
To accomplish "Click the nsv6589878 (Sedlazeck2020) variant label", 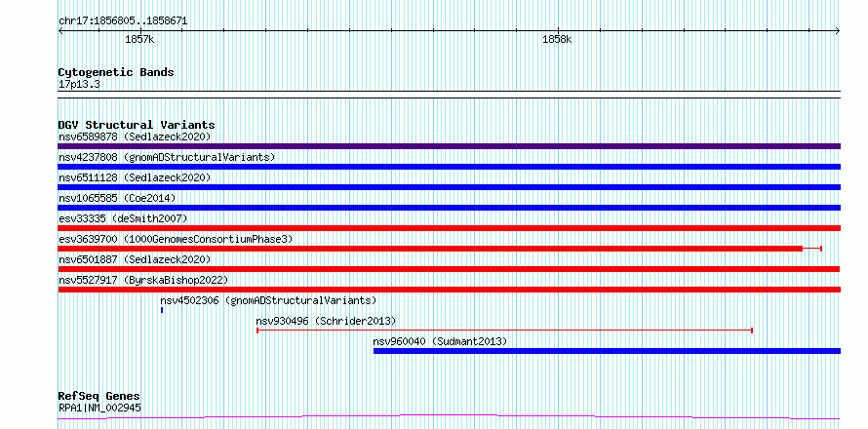I will pos(135,136).
